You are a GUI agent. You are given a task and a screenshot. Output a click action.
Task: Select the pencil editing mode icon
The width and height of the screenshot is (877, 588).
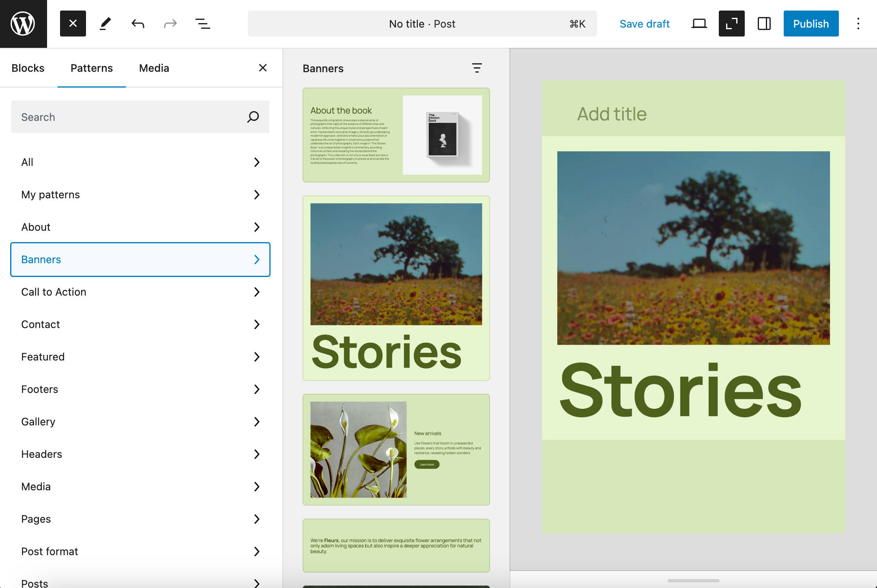[x=105, y=24]
